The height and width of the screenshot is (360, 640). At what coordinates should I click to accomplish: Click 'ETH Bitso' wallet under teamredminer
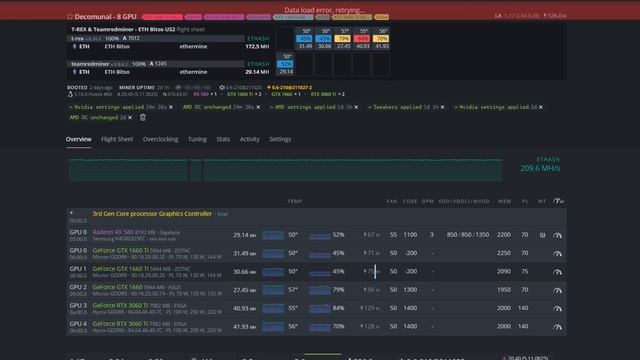[x=117, y=72]
